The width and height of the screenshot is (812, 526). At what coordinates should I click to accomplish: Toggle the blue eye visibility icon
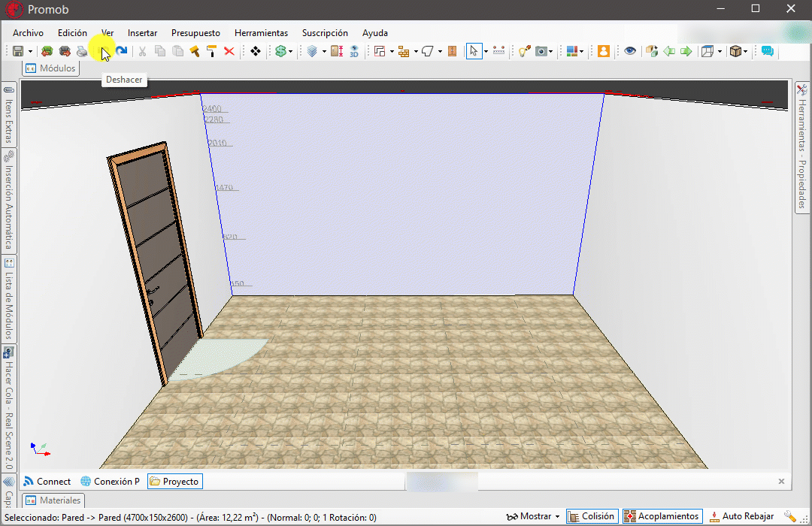630,51
